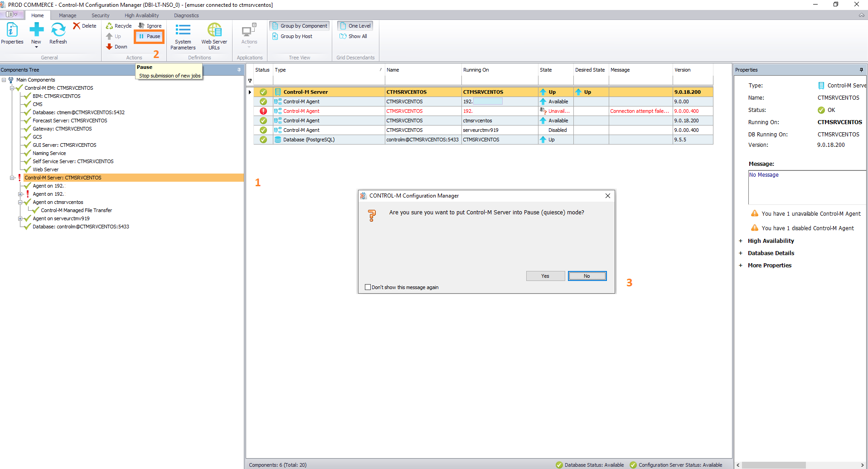The height and width of the screenshot is (469, 868).
Task: Select Naming Service tree item
Action: (49, 153)
